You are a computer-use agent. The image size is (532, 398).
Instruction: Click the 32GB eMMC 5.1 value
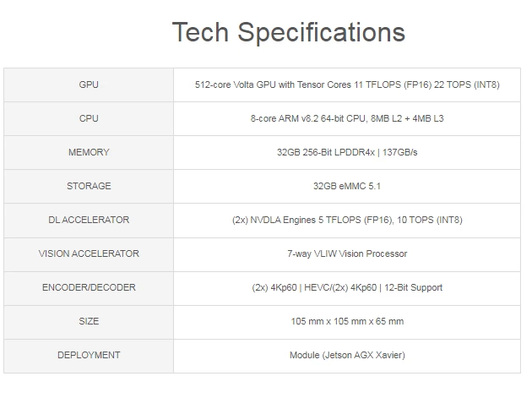tap(347, 186)
